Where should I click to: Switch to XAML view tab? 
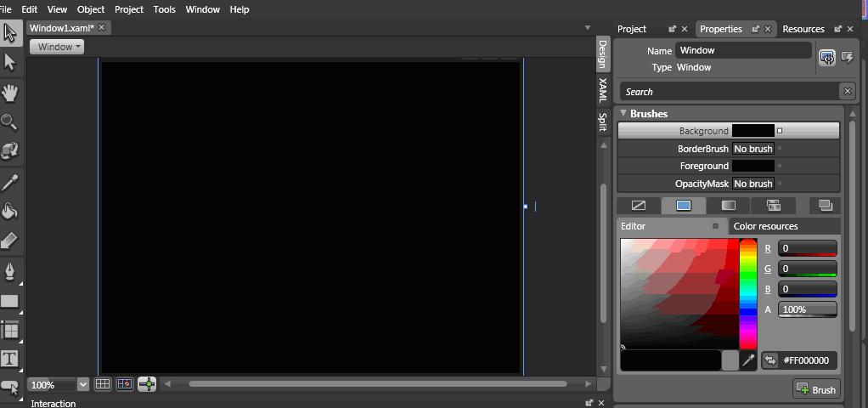pyautogui.click(x=603, y=90)
